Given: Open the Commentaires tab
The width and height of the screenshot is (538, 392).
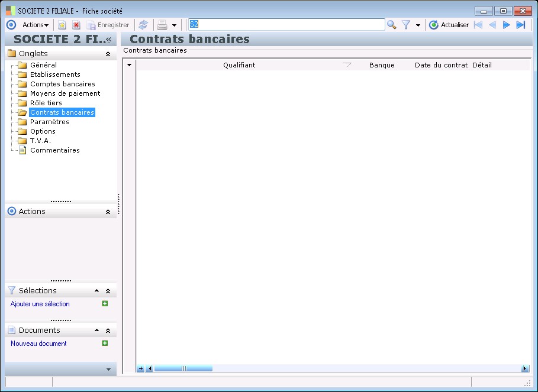Looking at the screenshot, I should pos(55,150).
